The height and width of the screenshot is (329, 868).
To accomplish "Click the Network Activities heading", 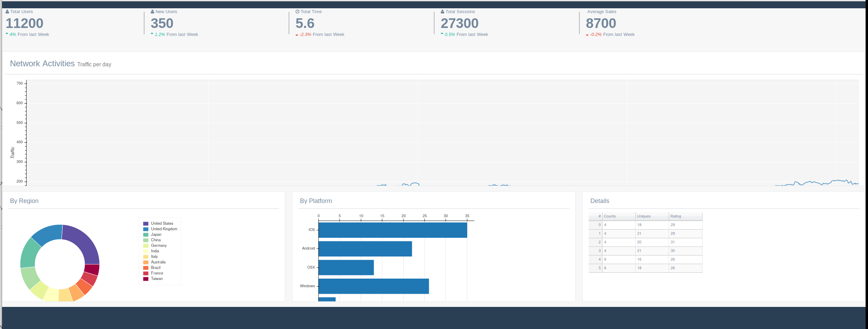I will click(x=42, y=64).
